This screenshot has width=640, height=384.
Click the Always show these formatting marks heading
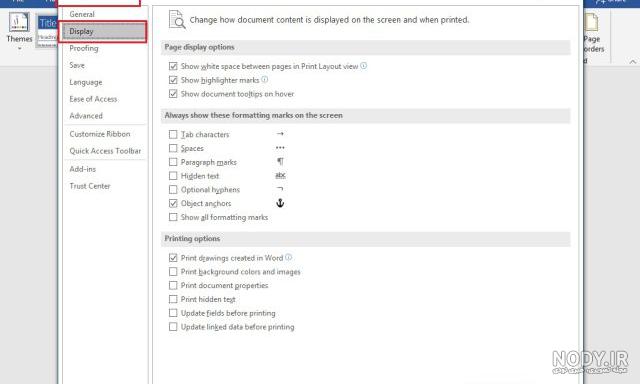tap(253, 115)
